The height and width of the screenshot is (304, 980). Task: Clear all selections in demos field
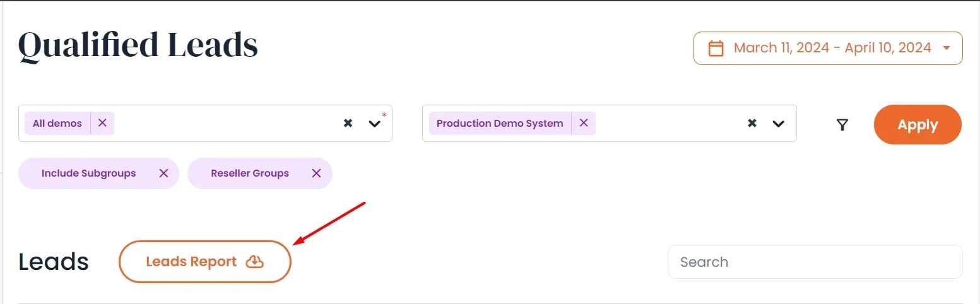[348, 124]
